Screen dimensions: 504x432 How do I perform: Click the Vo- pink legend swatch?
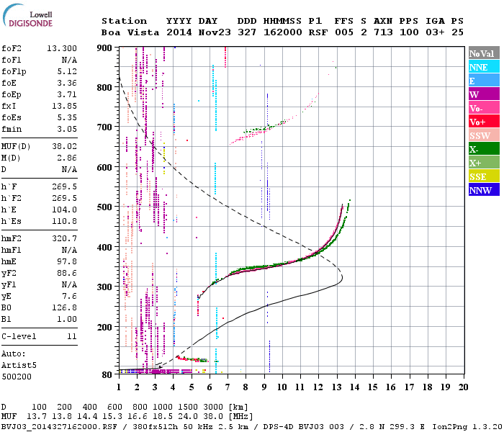(484, 108)
